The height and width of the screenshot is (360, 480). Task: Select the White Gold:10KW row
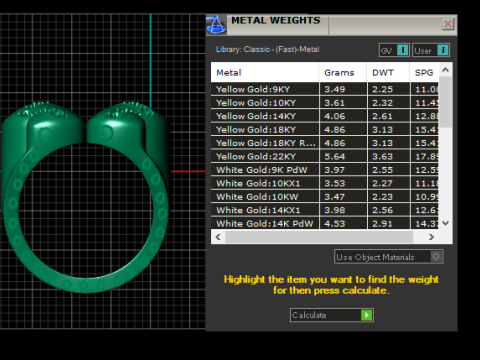pyautogui.click(x=325, y=197)
